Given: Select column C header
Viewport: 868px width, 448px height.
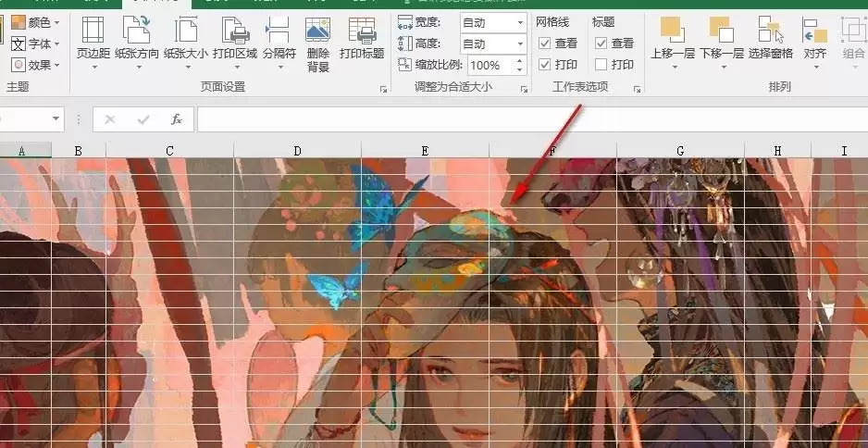Looking at the screenshot, I should [x=169, y=151].
